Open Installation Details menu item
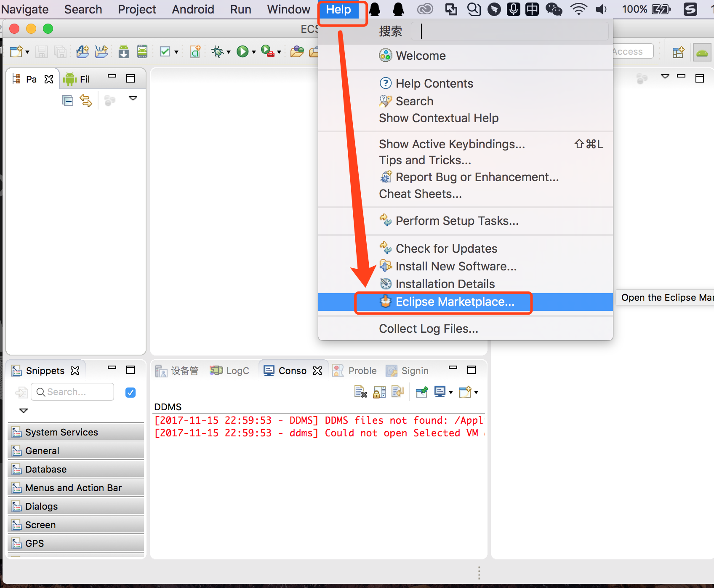 (x=465, y=284)
